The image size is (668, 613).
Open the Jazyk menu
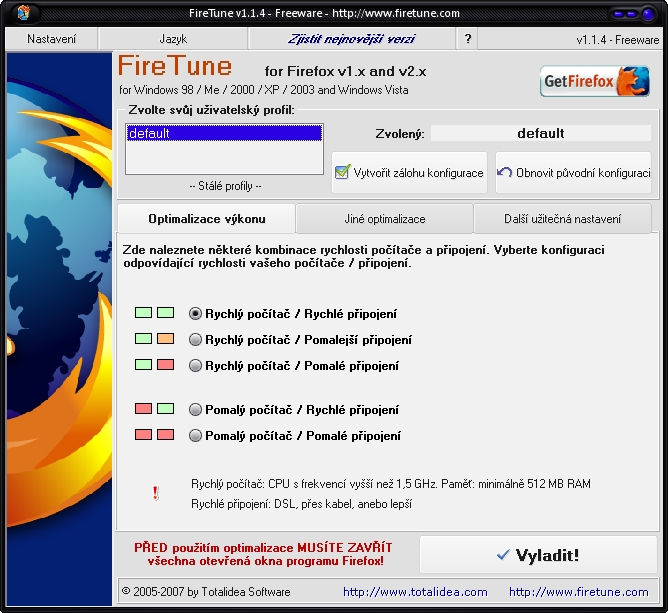[173, 39]
